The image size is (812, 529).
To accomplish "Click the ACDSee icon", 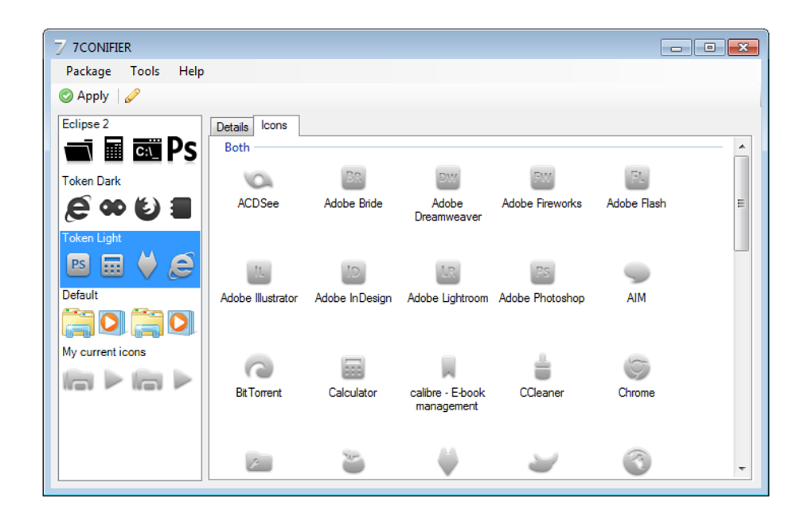I will [x=258, y=179].
